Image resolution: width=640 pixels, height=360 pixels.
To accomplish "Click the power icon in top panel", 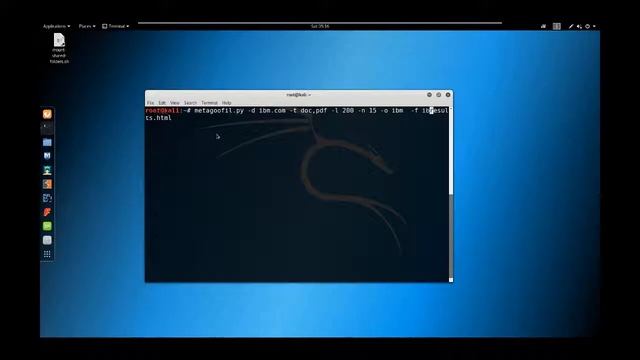I will [x=588, y=26].
